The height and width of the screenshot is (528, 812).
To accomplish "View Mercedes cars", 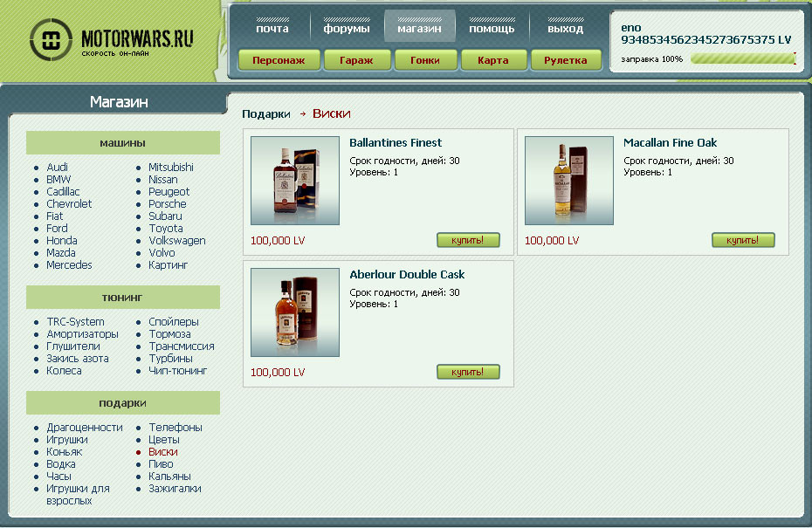I will (69, 265).
